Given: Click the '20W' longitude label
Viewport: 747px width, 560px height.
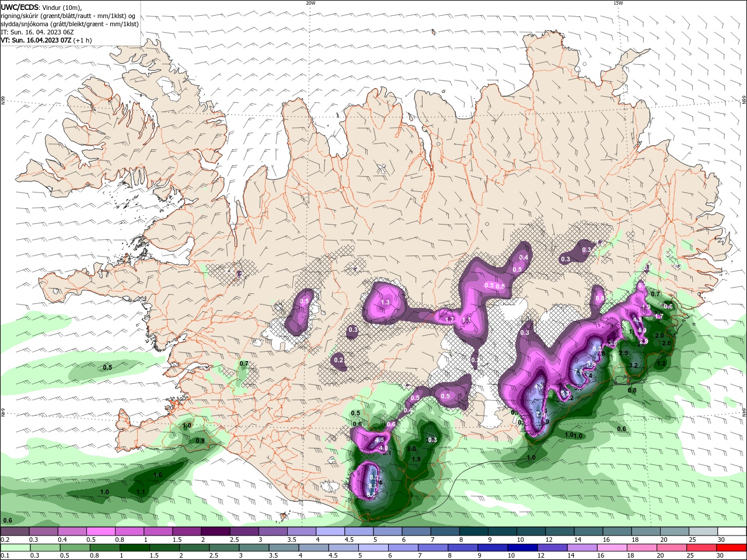Looking at the screenshot, I should coord(310,3).
